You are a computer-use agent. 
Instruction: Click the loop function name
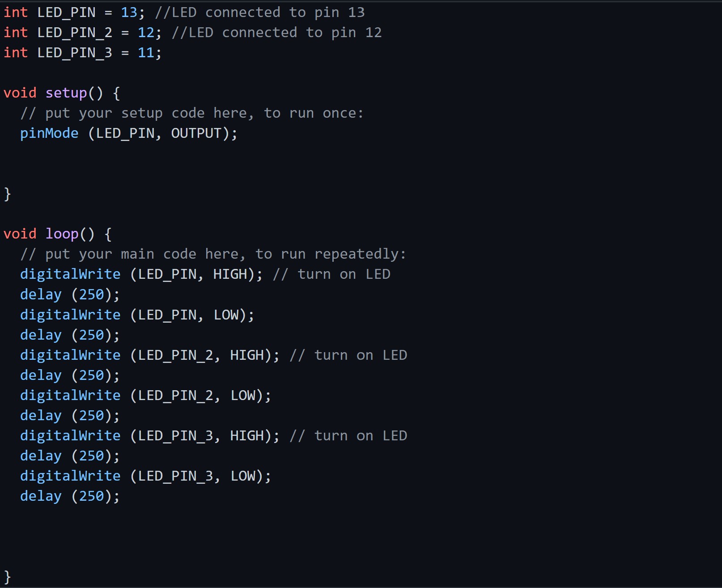(62, 234)
